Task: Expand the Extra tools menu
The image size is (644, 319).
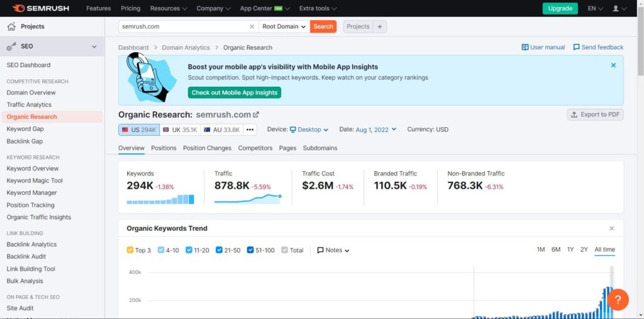Action: click(318, 8)
